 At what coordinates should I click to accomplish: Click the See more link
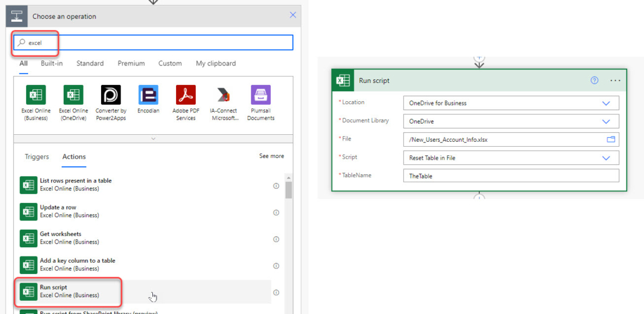[x=271, y=156]
